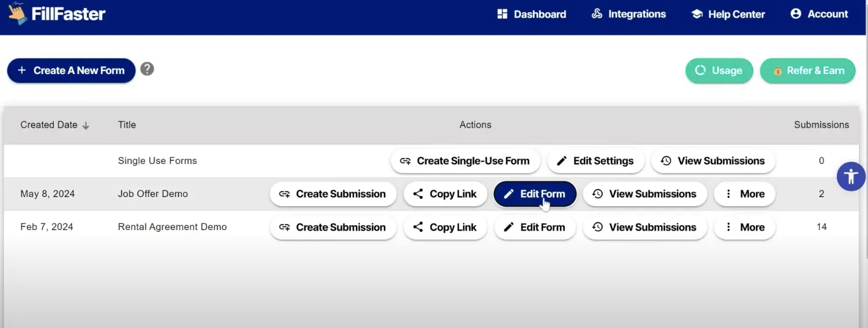Viewport: 868px width, 328px height.
Task: Open the Usage button
Action: point(719,70)
